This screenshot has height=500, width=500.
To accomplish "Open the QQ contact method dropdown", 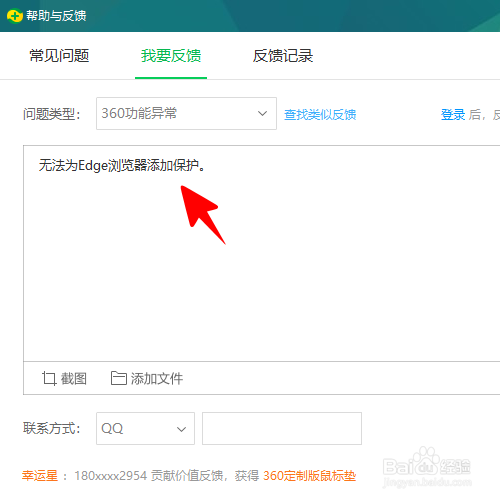I will tap(145, 428).
